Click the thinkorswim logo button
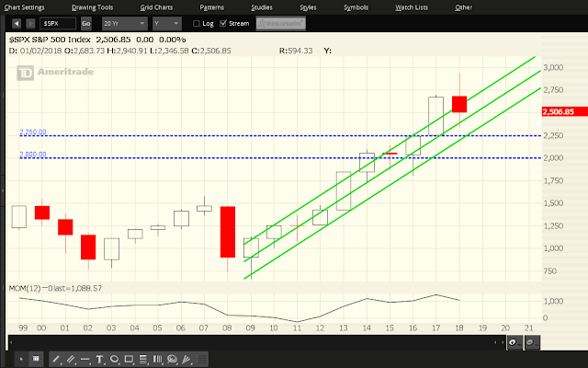 click(281, 23)
